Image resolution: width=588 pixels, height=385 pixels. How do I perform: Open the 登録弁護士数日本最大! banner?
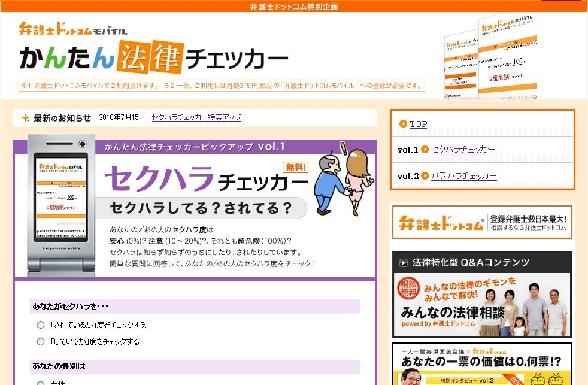tap(482, 222)
